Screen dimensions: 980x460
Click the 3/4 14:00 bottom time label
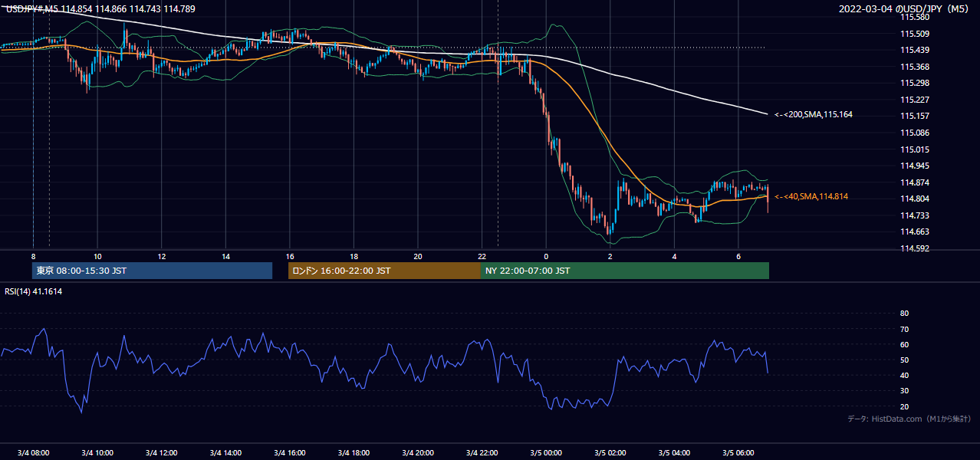225,452
